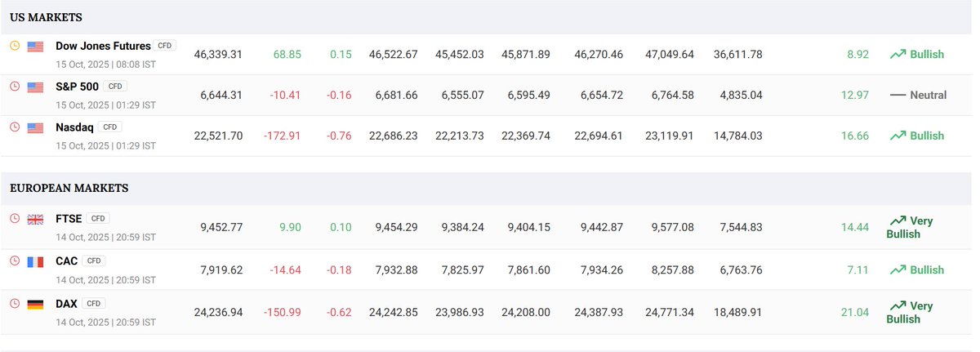Click Dow Jones value 8.92
This screenshot has height=352, width=980.
(857, 54)
